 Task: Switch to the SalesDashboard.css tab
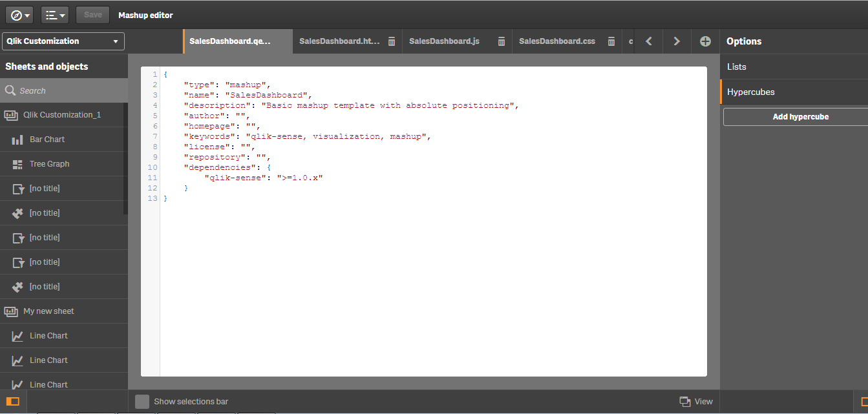pos(556,41)
